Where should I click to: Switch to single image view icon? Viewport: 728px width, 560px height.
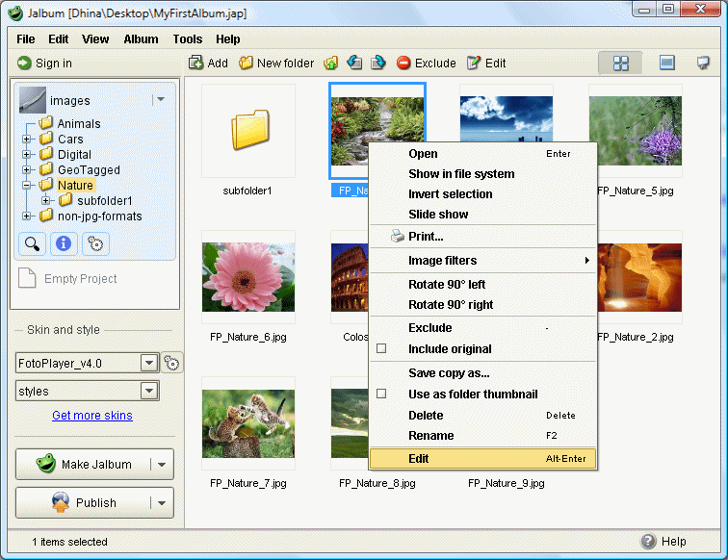667,63
